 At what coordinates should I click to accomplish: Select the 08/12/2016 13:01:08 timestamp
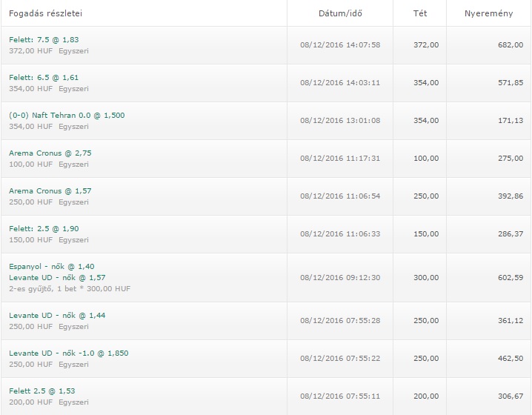pos(340,121)
